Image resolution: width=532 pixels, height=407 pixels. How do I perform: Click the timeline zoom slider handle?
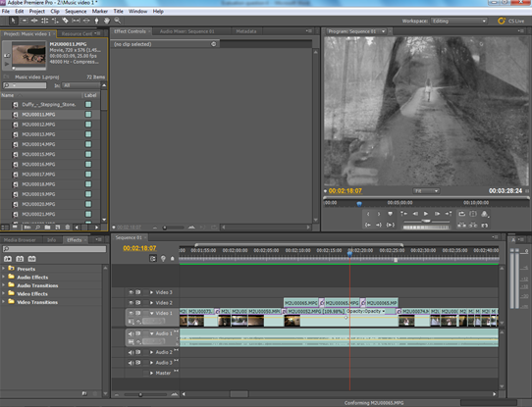tap(140, 395)
